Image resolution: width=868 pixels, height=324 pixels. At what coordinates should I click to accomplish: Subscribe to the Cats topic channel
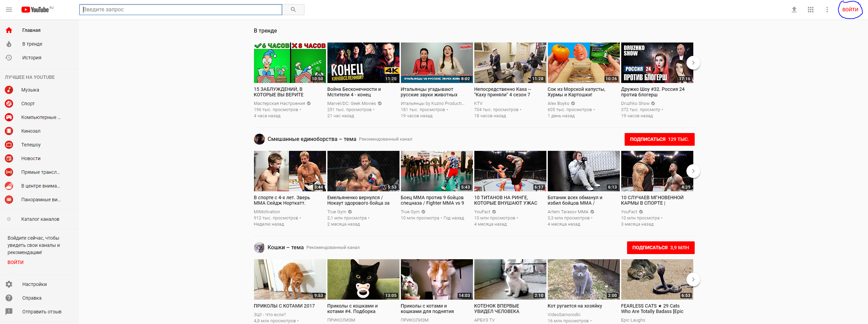pos(660,248)
